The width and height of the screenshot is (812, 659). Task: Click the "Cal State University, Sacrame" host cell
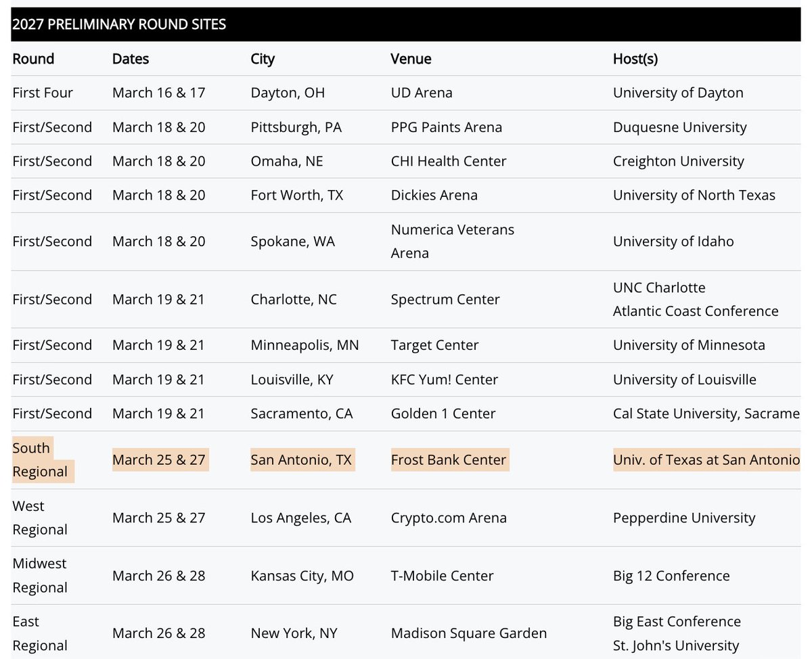tap(706, 413)
